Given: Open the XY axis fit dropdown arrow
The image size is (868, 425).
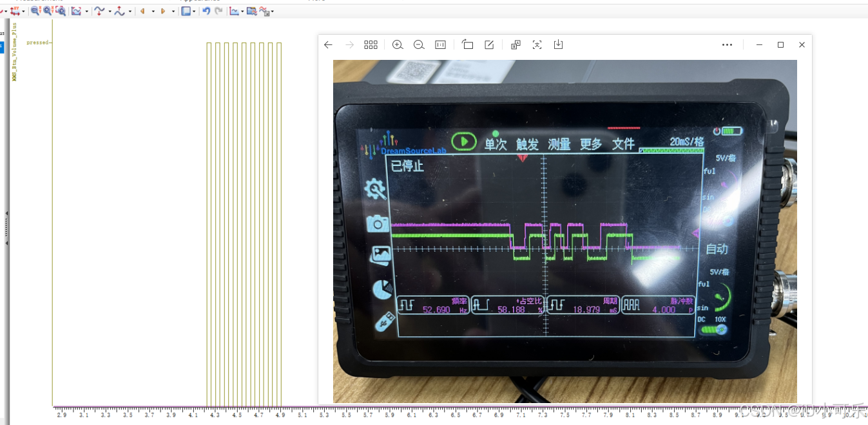Looking at the screenshot, I should (x=24, y=12).
